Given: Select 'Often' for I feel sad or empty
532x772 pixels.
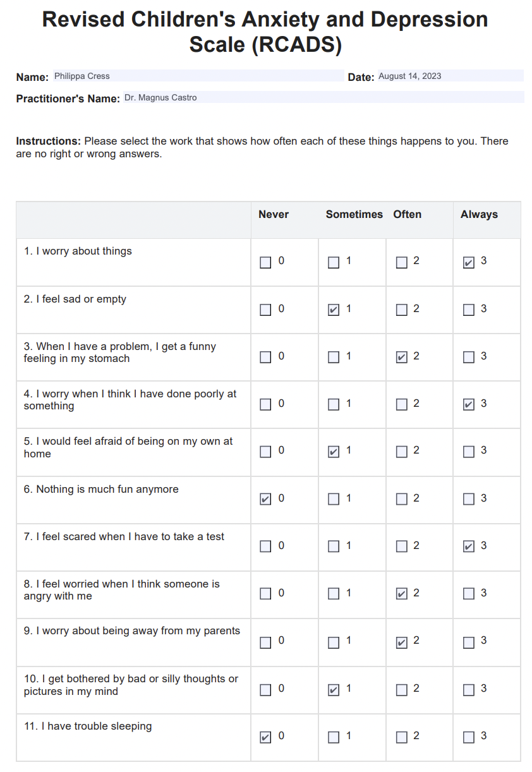Looking at the screenshot, I should [x=401, y=310].
